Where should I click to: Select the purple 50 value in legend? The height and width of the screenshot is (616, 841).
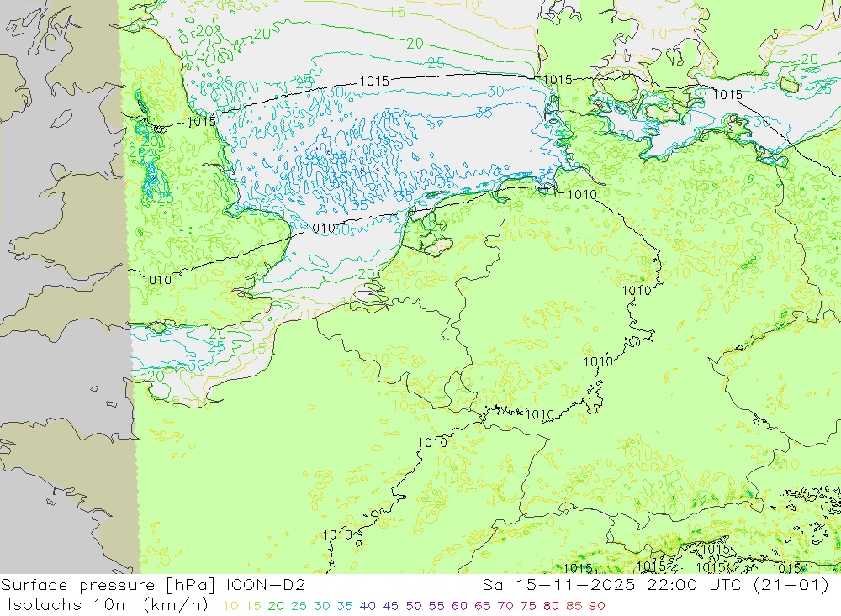pyautogui.click(x=414, y=606)
